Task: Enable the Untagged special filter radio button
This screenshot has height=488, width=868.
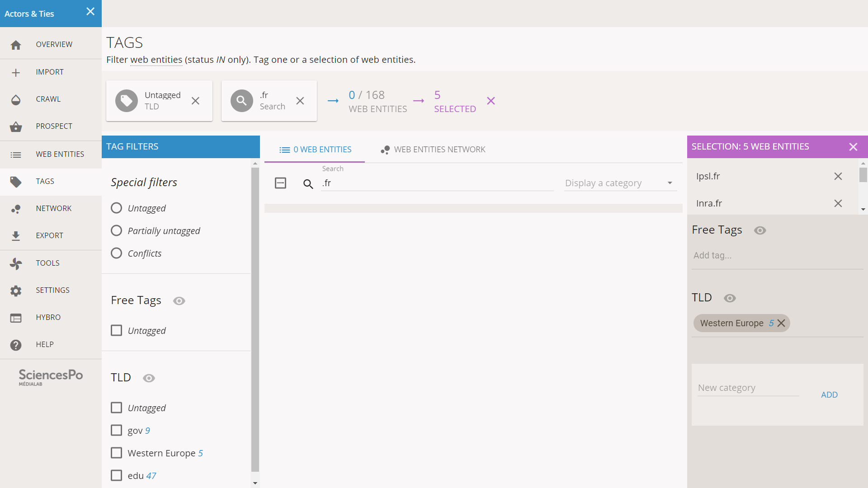Action: point(116,208)
